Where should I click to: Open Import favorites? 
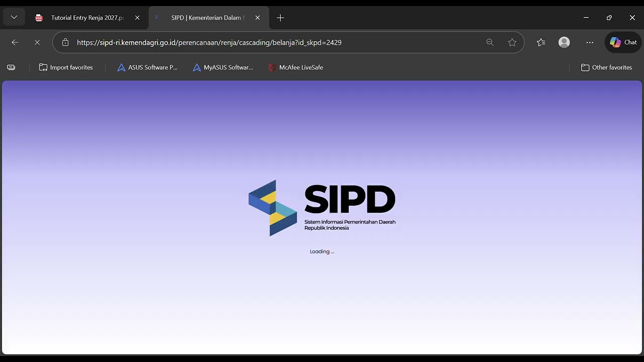pos(66,67)
